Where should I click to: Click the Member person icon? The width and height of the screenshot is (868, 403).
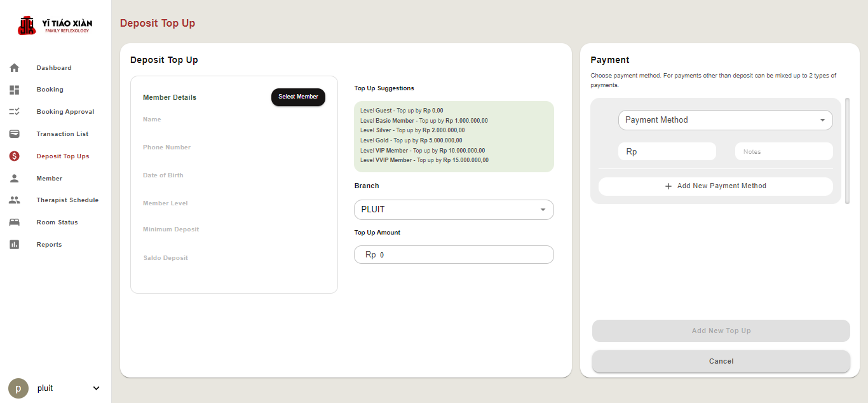(x=15, y=179)
